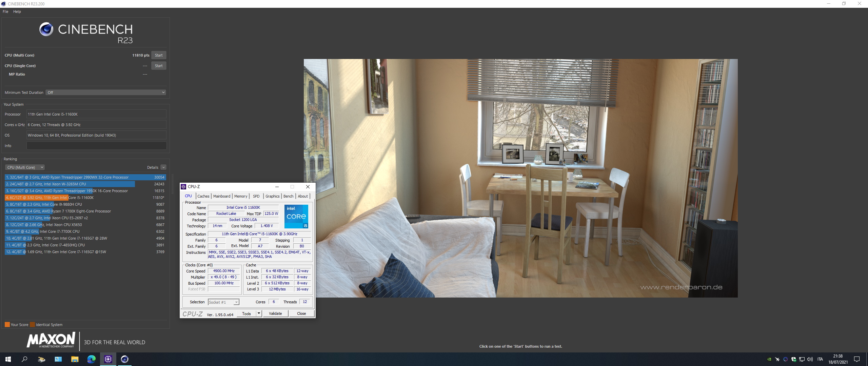Screen dimensions: 868x366
Task: Open volume speaker tray icon
Action: 810,359
